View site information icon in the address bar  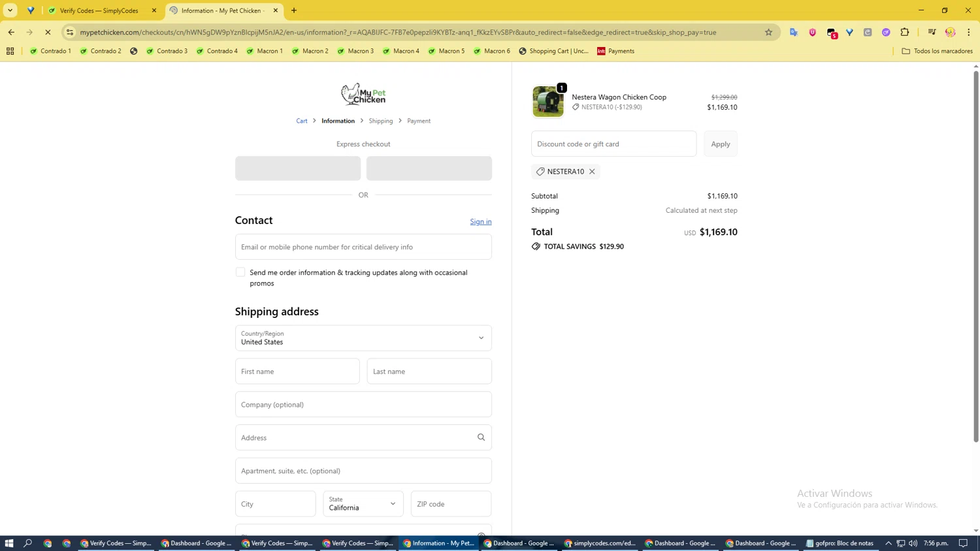tap(70, 32)
